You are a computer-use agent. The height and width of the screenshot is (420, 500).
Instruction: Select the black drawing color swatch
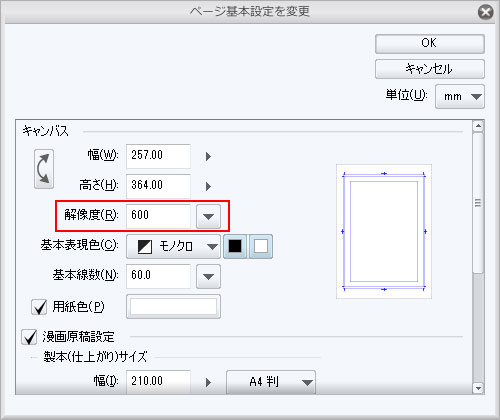pyautogui.click(x=235, y=247)
